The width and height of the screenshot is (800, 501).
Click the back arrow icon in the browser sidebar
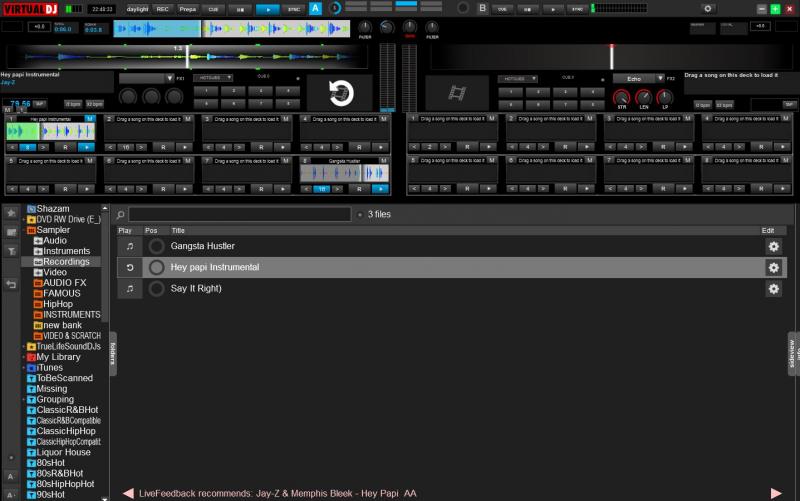[x=11, y=284]
